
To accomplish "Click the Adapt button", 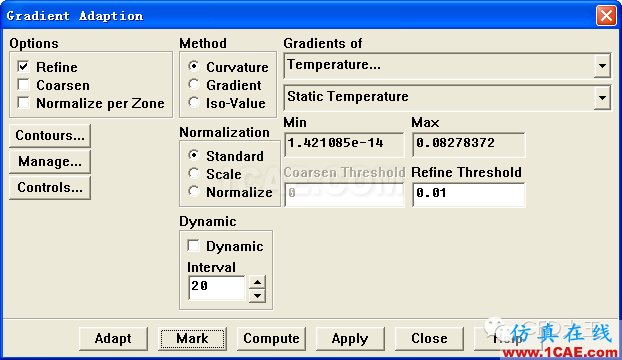I will tap(113, 339).
